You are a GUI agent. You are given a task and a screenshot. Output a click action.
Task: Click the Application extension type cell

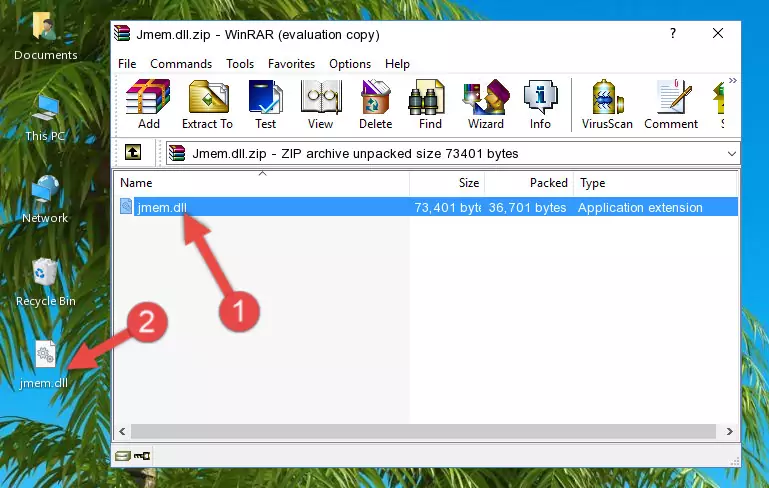click(640, 207)
